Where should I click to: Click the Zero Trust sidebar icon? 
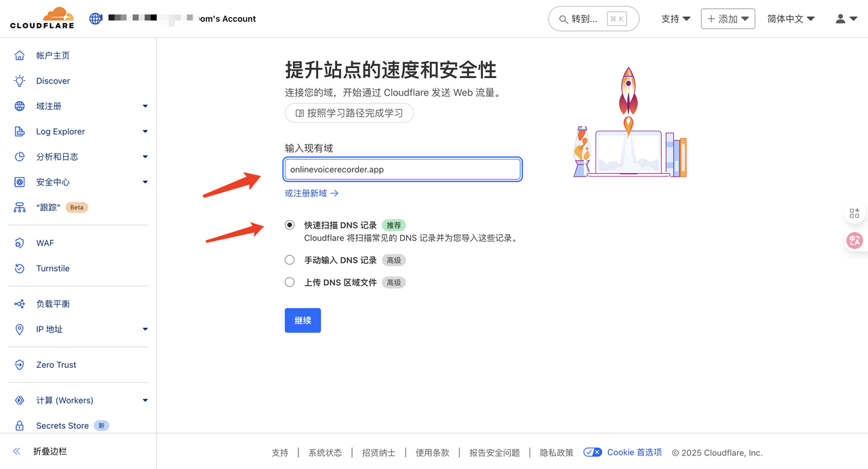tap(20, 364)
